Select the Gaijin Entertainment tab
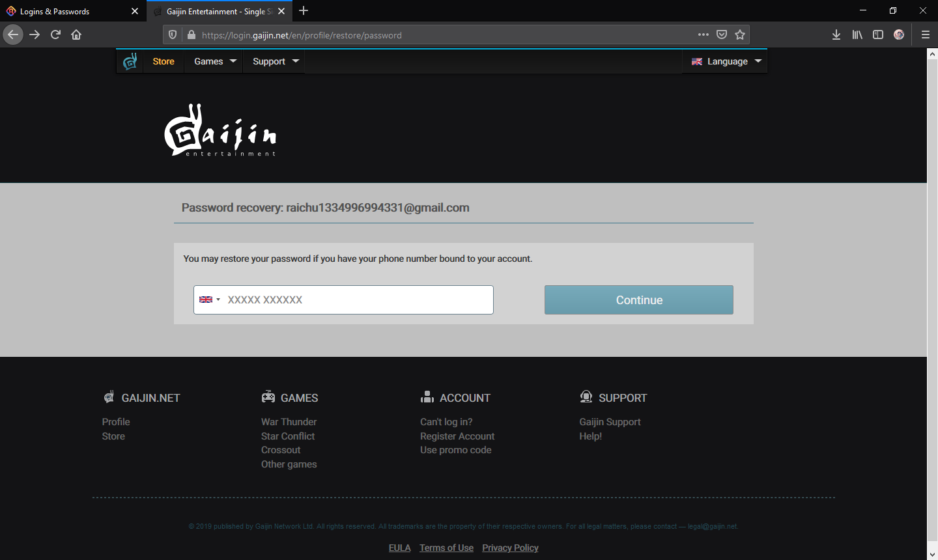The height and width of the screenshot is (560, 938). (x=219, y=11)
